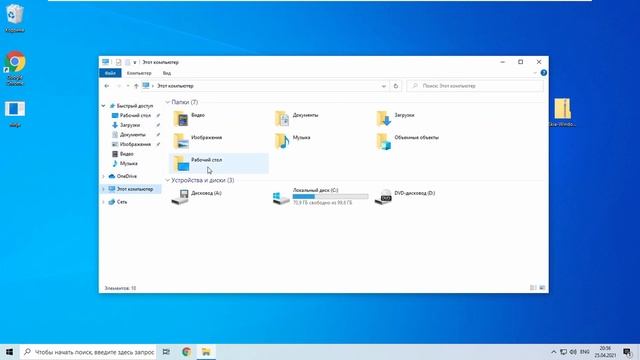Open Explorer help question mark icon
This screenshot has height=360, width=640.
[544, 73]
